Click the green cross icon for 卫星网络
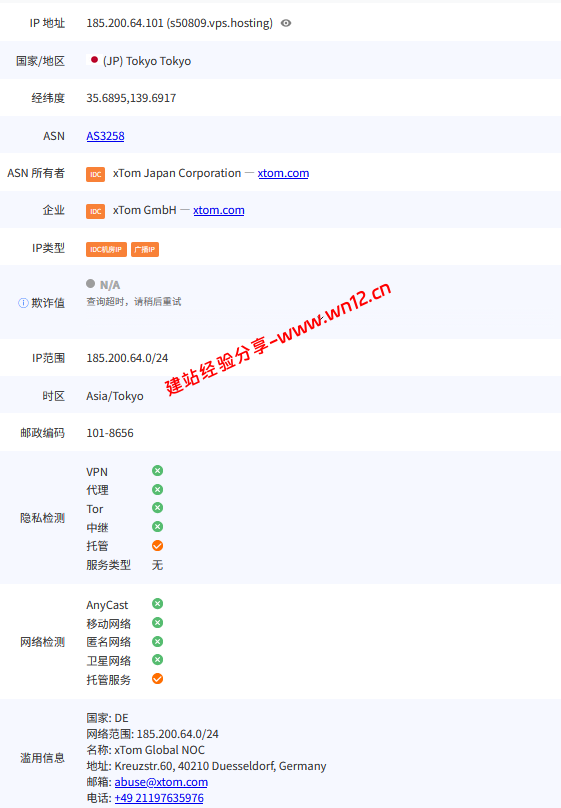The width and height of the screenshot is (561, 808). (158, 660)
